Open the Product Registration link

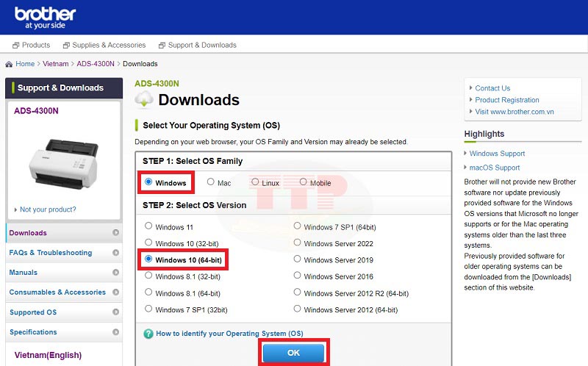pyautogui.click(x=506, y=100)
